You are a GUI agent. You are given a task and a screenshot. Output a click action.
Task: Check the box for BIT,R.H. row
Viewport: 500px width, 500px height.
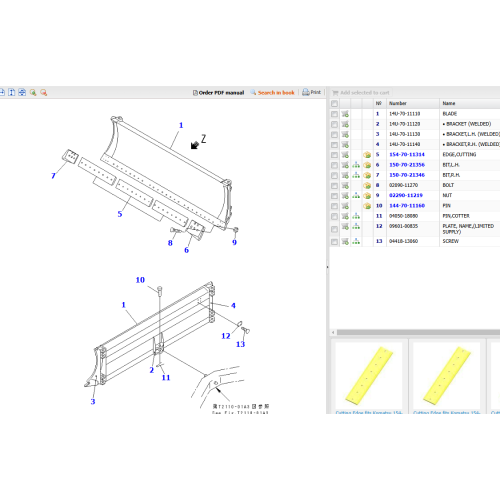334,175
